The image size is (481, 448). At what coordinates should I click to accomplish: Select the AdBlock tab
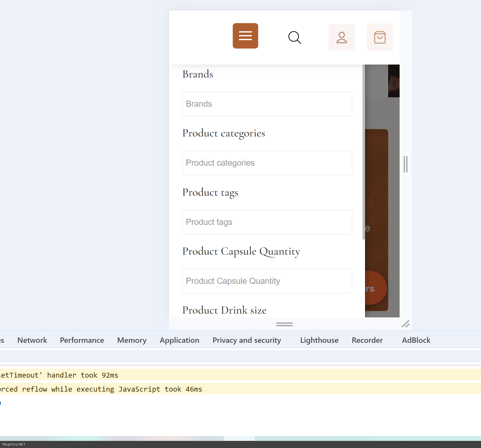pos(416,340)
